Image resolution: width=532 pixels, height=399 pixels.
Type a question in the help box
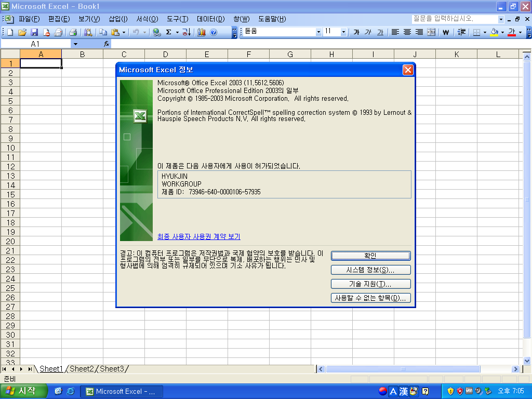coord(455,19)
